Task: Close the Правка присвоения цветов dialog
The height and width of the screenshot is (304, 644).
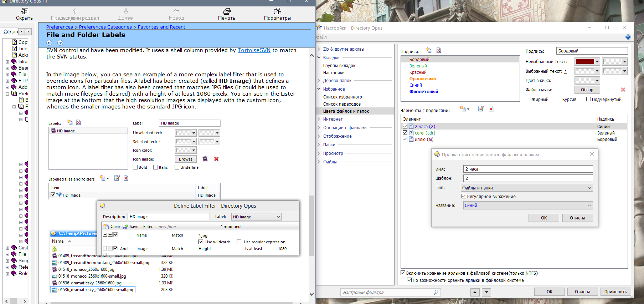Action: click(592, 154)
